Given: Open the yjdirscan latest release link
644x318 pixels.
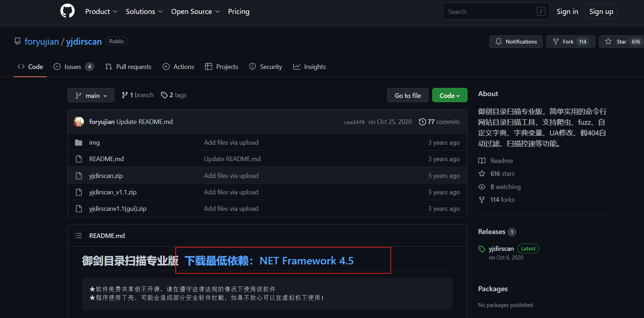Looking at the screenshot, I should pos(501,249).
